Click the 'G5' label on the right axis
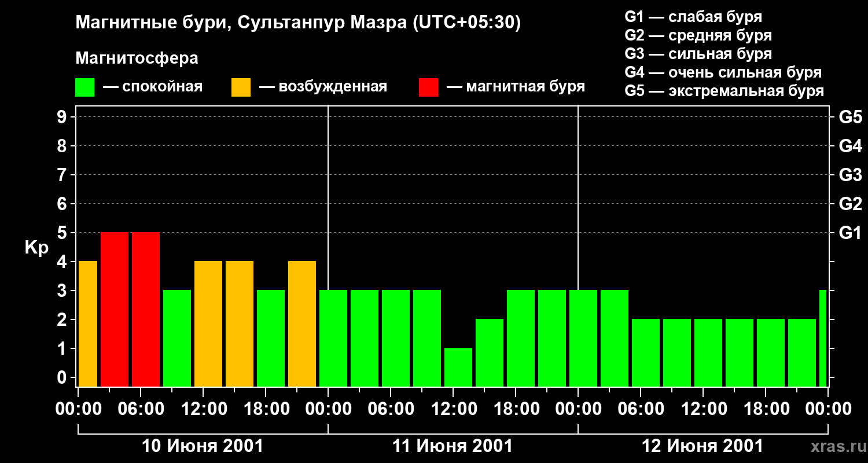Image resolution: width=868 pixels, height=463 pixels. coord(850,117)
